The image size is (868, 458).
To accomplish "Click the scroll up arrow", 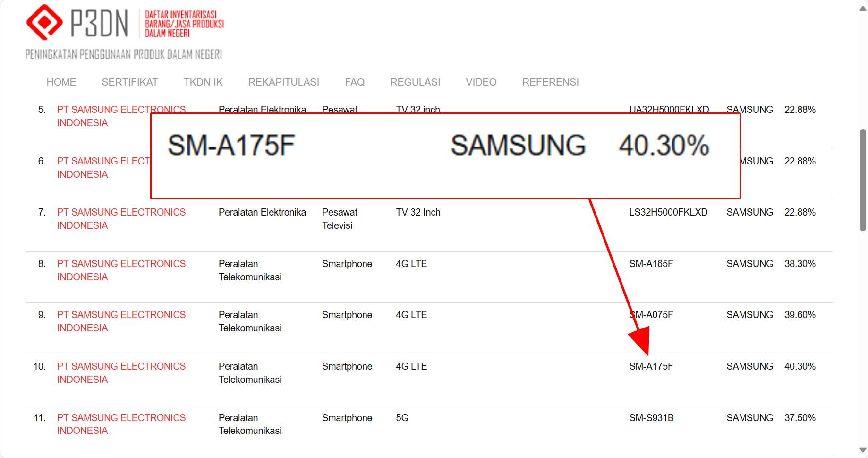I will [x=863, y=9].
